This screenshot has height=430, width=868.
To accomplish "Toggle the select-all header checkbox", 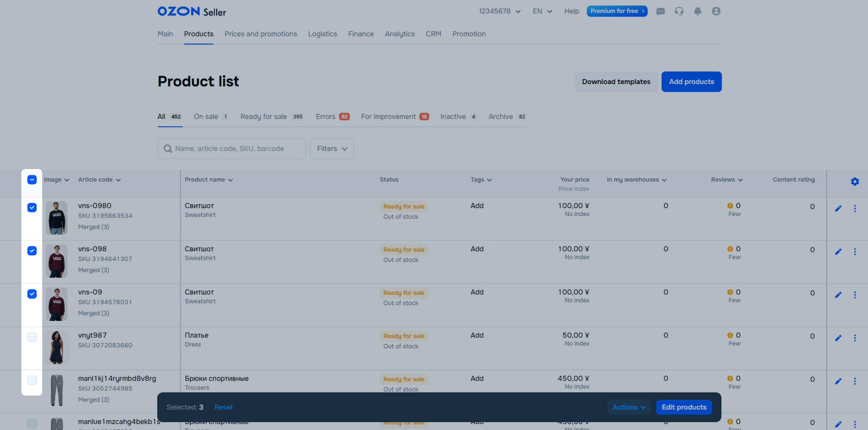I will click(x=32, y=179).
